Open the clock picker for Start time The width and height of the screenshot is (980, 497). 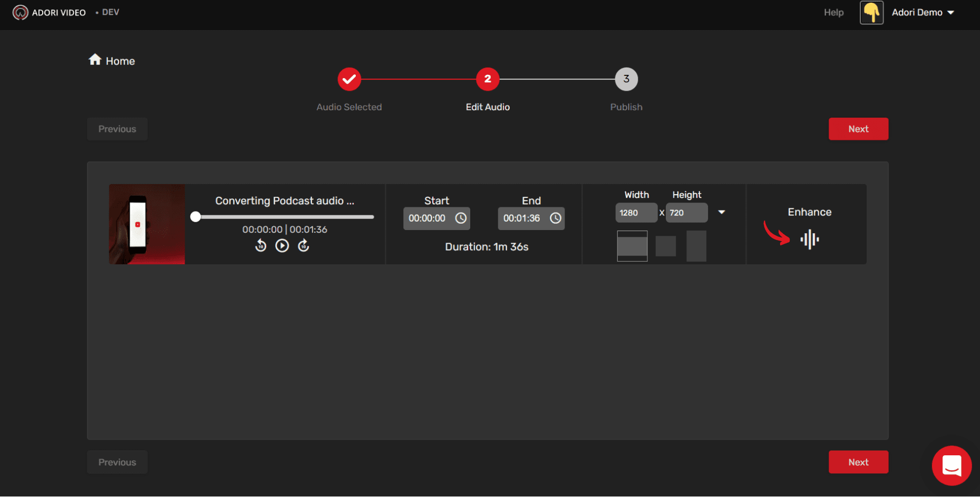pos(461,217)
